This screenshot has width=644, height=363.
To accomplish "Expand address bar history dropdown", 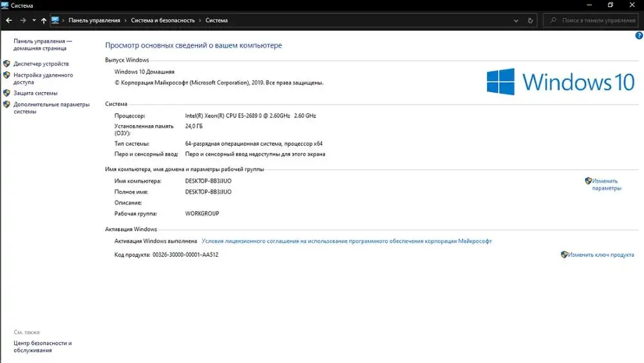I will click(x=516, y=21).
